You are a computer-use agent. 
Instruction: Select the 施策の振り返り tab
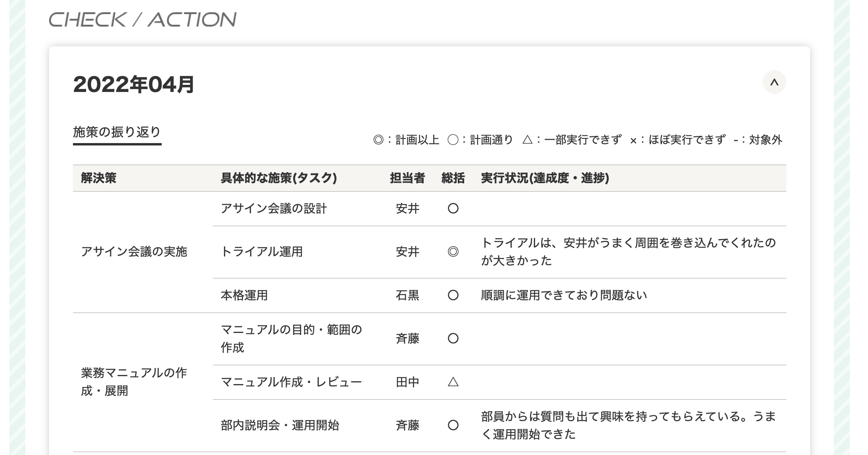pyautogui.click(x=117, y=132)
